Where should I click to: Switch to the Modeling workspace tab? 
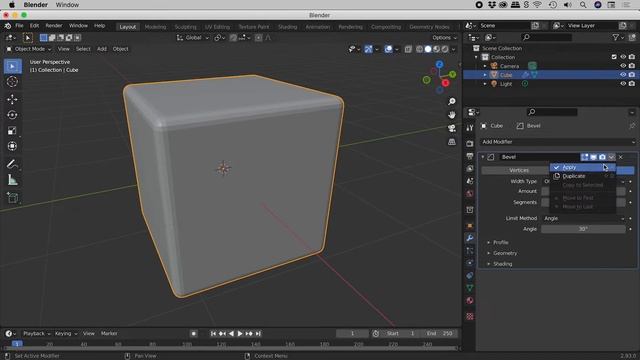coord(156,27)
